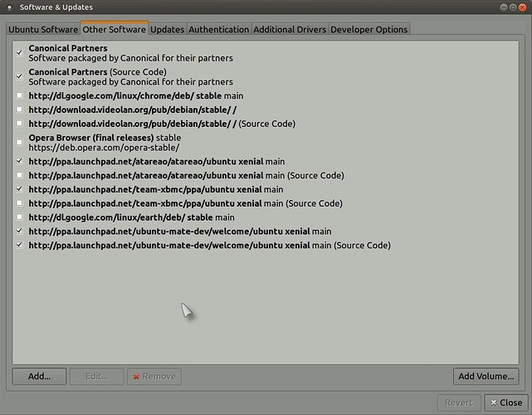This screenshot has width=532, height=415.
Task: Click the Revert button
Action: 459,403
